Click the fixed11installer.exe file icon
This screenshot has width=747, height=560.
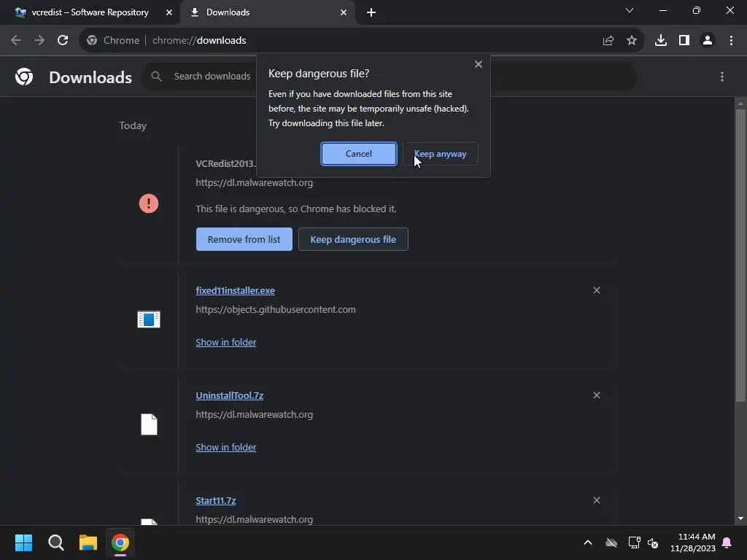[149, 319]
